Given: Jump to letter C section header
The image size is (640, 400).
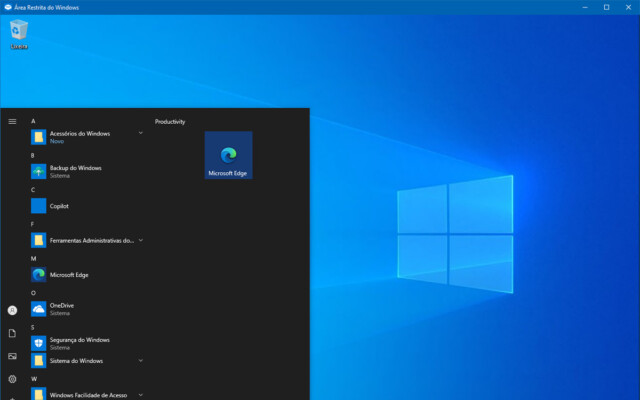Looking at the screenshot, I should 33,190.
